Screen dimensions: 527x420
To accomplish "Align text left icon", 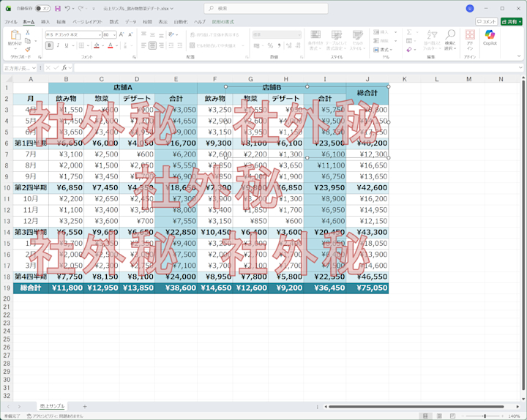I will click(x=143, y=45).
